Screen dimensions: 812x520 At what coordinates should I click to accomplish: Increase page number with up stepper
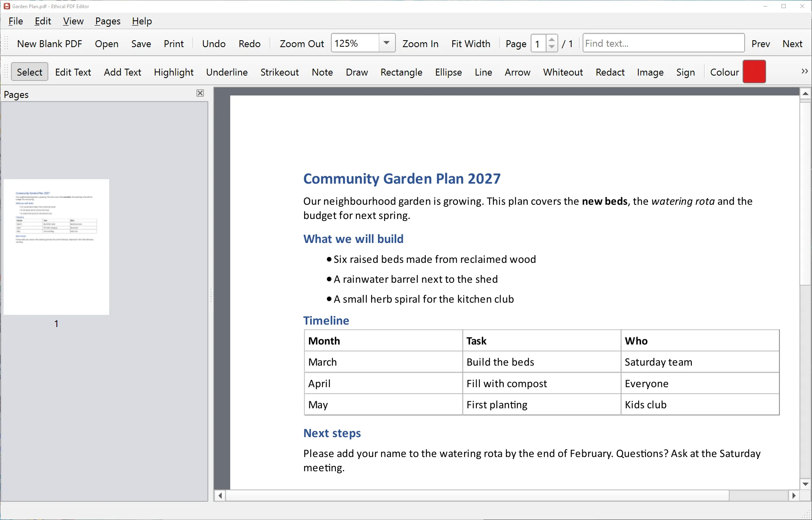[551, 39]
